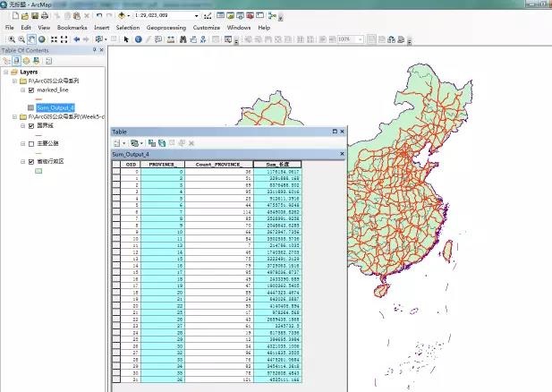Screen dimensions: 552x392
Task: Open the Customize menu
Action: click(x=207, y=28)
